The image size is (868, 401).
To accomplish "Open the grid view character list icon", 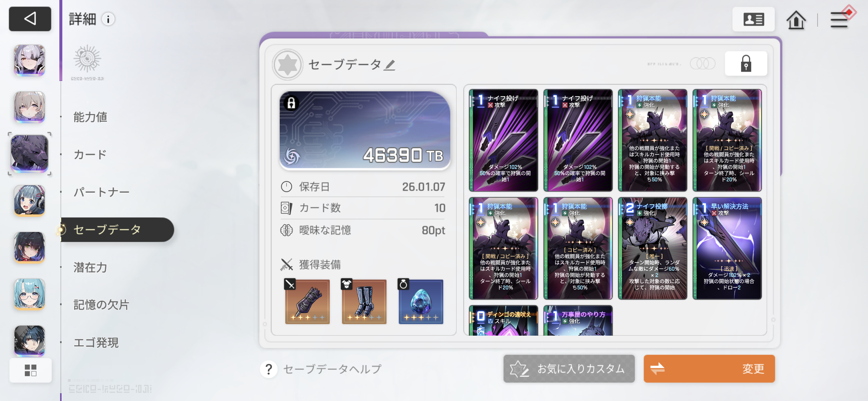I will [x=30, y=370].
